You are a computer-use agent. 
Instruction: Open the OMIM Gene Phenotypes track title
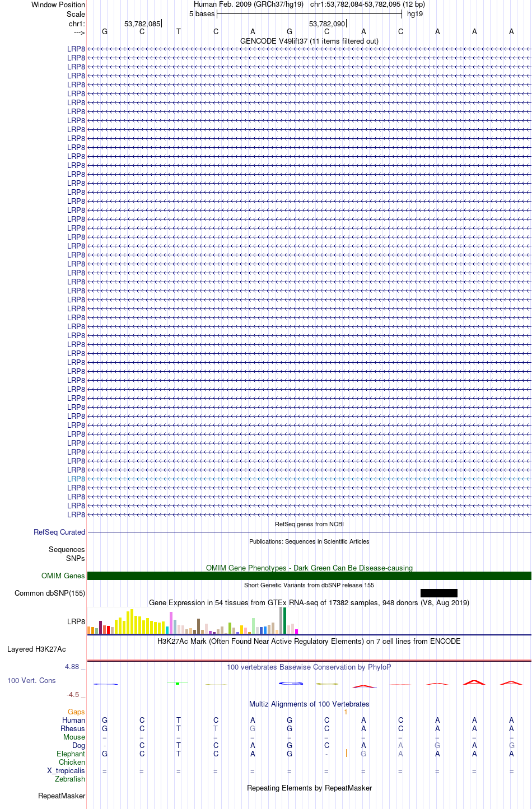[309, 568]
